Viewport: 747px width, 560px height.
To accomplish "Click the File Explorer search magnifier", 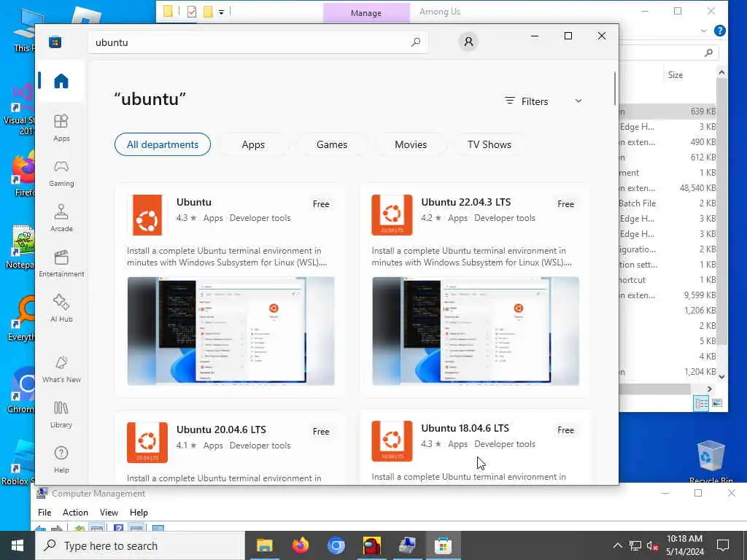I will click(x=708, y=52).
